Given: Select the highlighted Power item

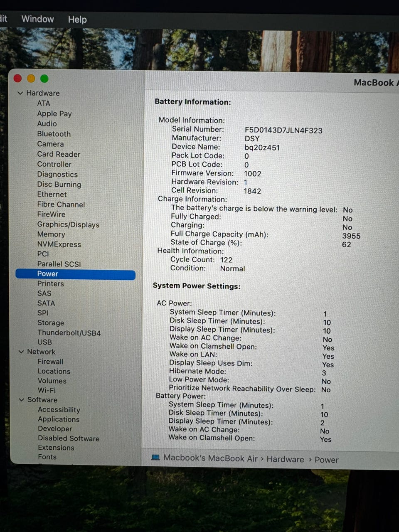Looking at the screenshot, I should click(x=75, y=274).
